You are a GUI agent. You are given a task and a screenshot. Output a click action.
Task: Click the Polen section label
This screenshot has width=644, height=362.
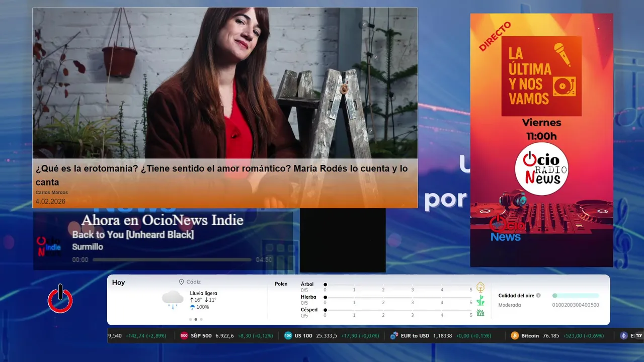pyautogui.click(x=281, y=284)
